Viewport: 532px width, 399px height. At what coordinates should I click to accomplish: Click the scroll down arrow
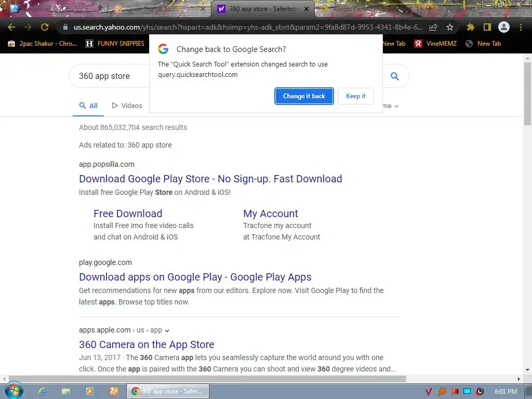tap(527, 369)
